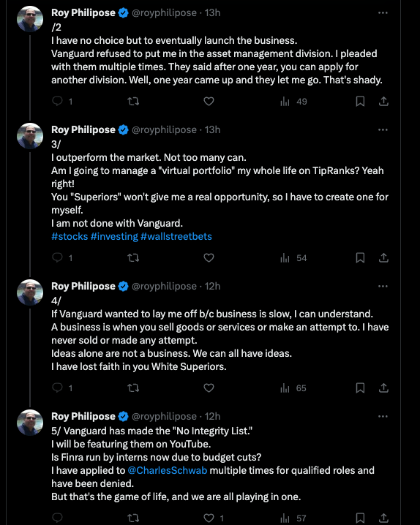Reply to the 4/ tweet
The width and height of the screenshot is (420, 525).
pos(58,388)
